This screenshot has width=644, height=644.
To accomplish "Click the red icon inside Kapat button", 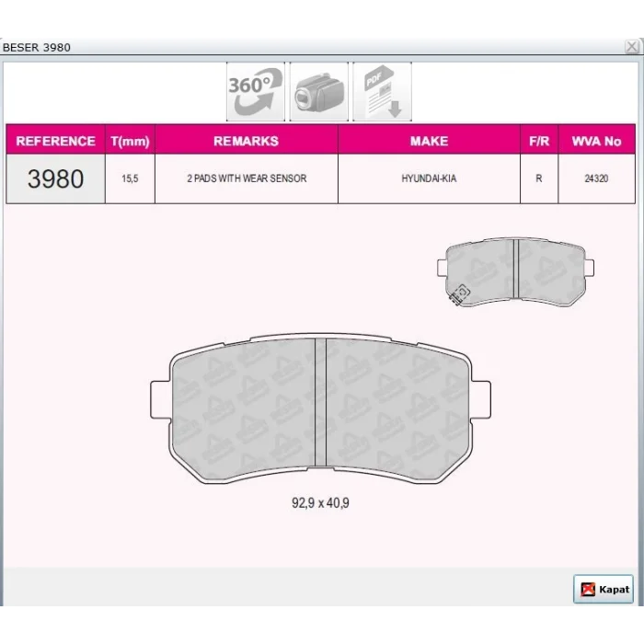I will click(x=588, y=590).
